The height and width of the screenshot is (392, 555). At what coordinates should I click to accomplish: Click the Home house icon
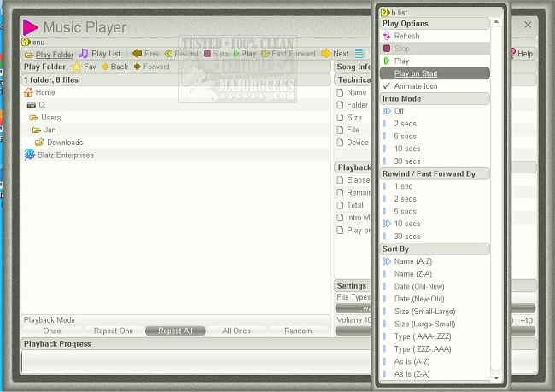29,92
